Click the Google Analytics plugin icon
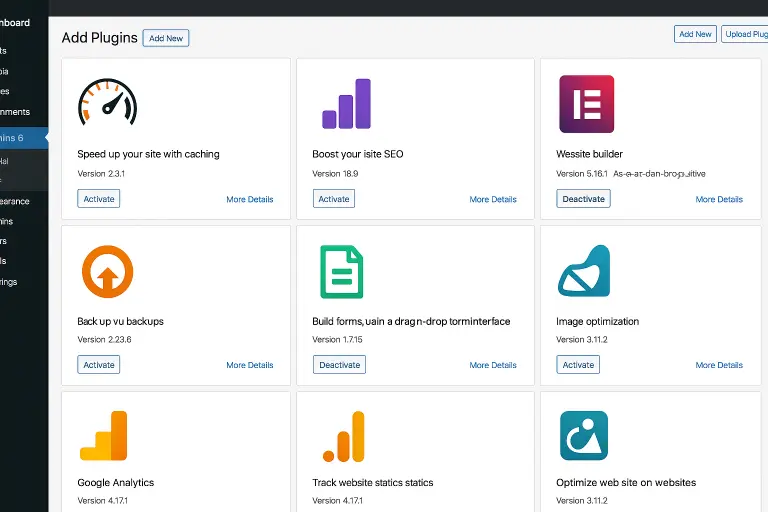The width and height of the screenshot is (768, 512). (x=104, y=436)
